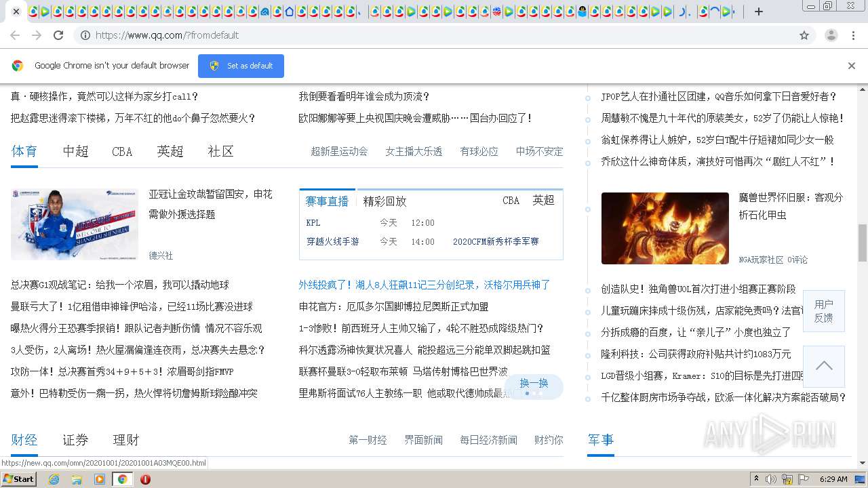Go back to the previous page

pyautogui.click(x=15, y=35)
